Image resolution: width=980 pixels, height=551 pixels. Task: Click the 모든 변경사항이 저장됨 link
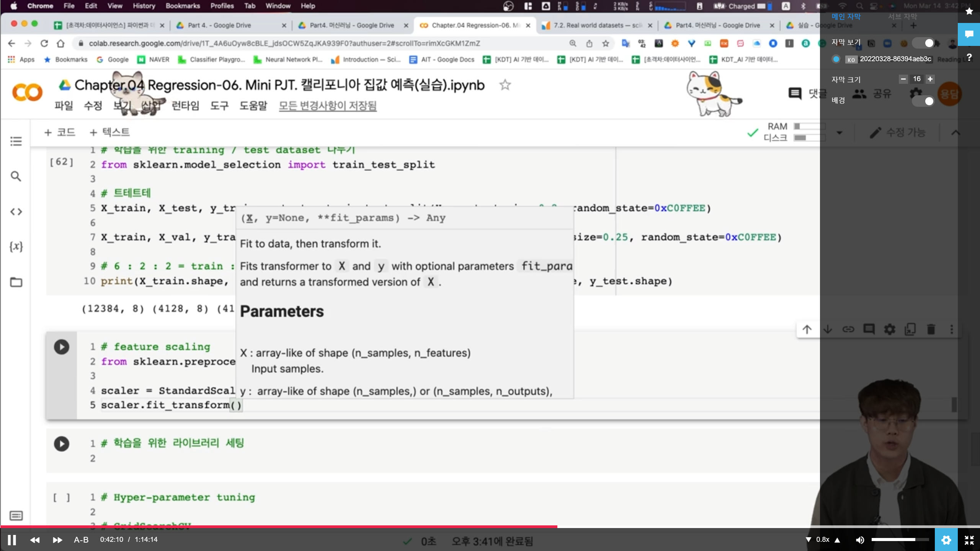coord(328,106)
